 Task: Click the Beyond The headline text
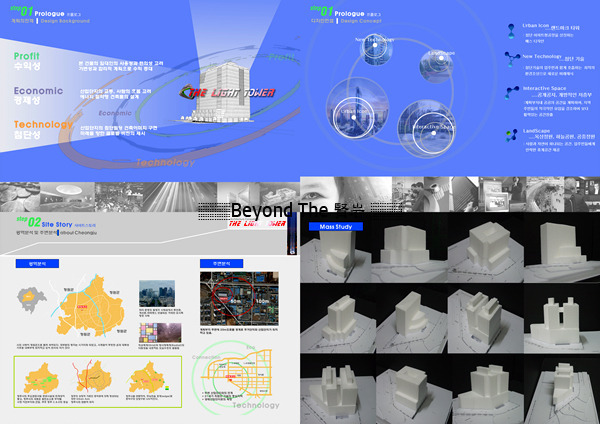click(x=297, y=210)
